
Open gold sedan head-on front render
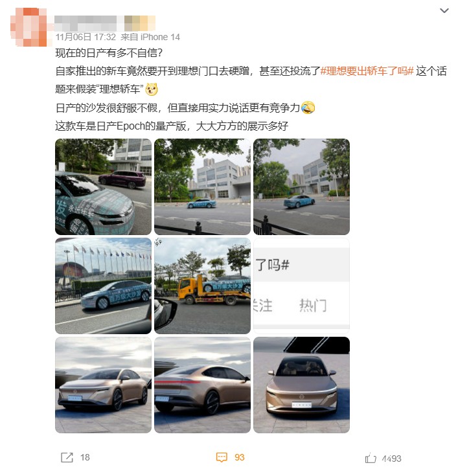point(302,385)
